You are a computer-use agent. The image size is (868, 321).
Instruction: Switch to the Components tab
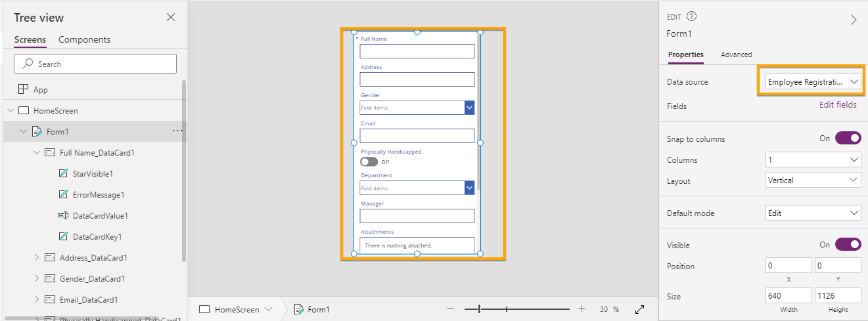point(84,39)
